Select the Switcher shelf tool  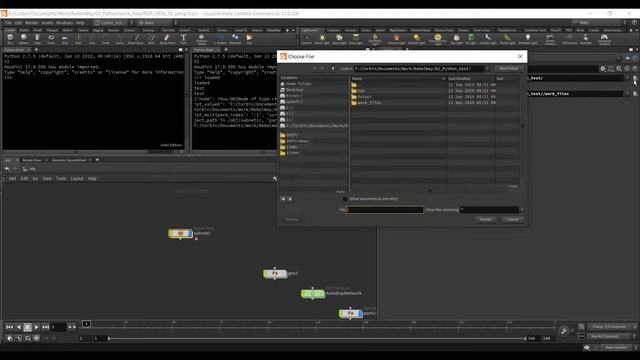pyautogui.click(x=585, y=39)
